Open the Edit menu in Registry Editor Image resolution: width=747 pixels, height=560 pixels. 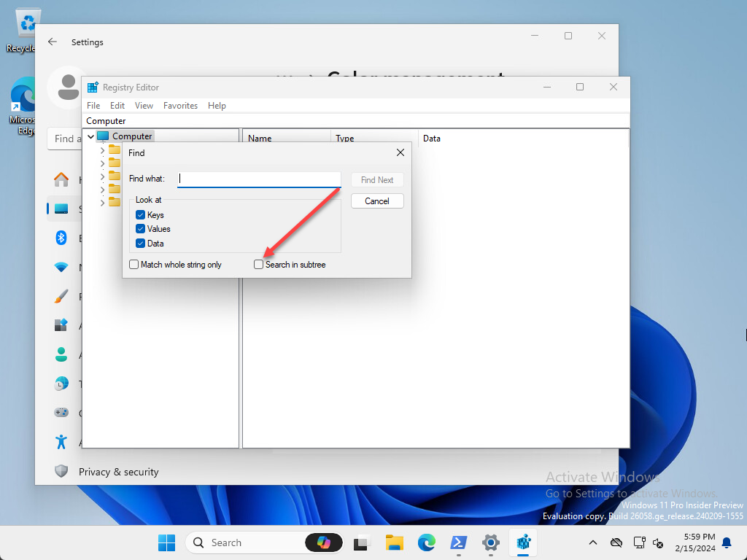click(117, 106)
